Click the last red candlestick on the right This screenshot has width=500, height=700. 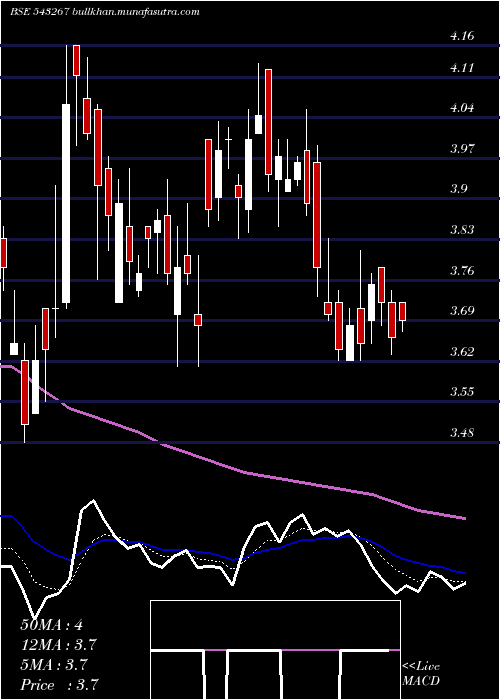tap(402, 311)
